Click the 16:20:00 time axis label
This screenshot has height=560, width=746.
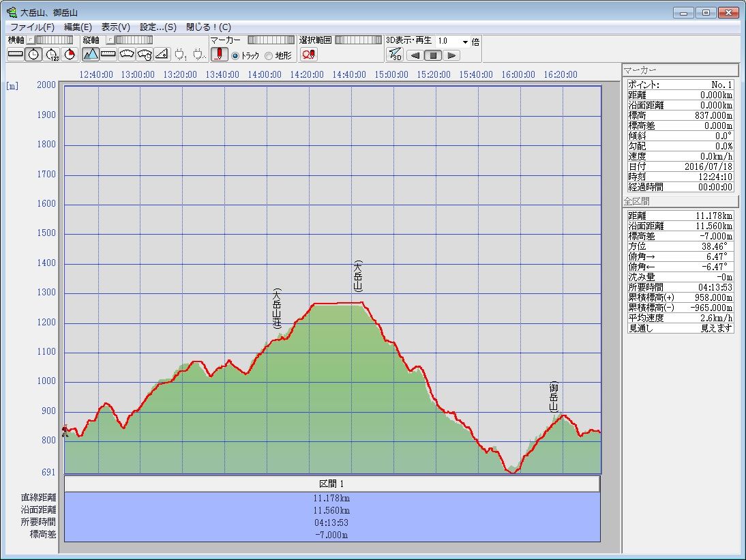tap(561, 75)
